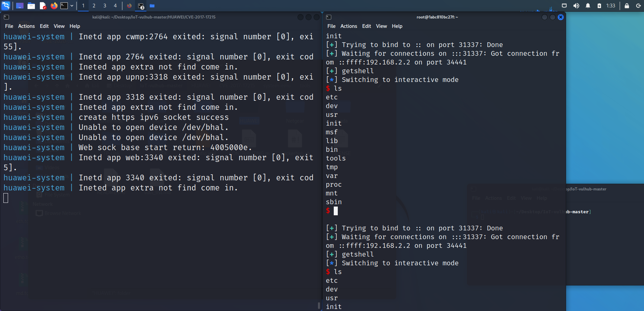
Task: Switch to workspace 1
Action: pyautogui.click(x=83, y=6)
